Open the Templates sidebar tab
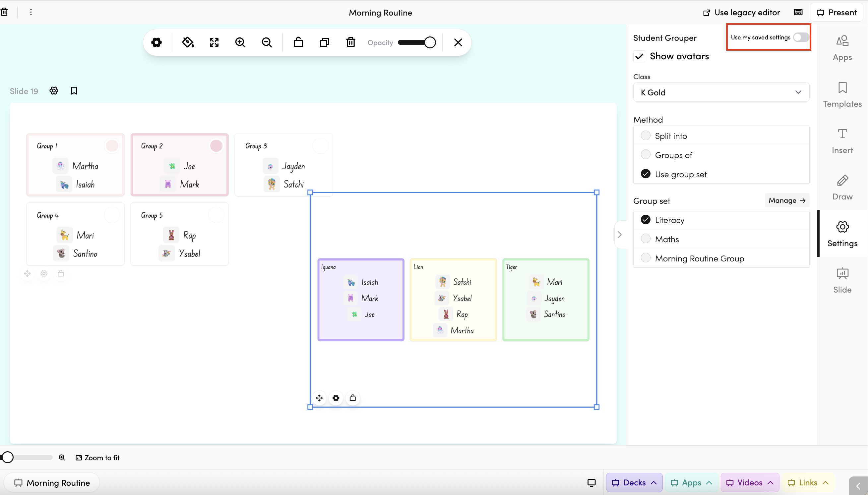Screen dimensions: 868x495 pos(842,94)
